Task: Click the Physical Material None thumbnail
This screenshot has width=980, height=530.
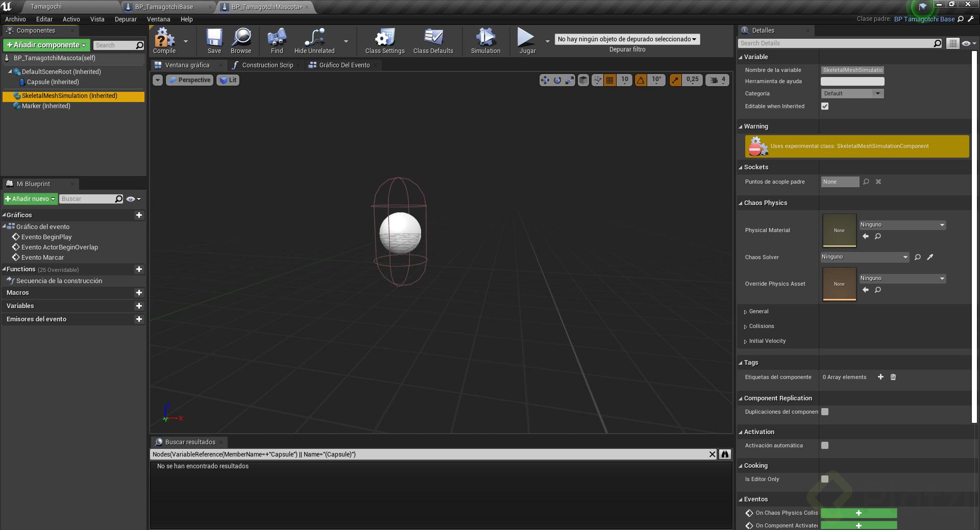Action: (x=839, y=230)
